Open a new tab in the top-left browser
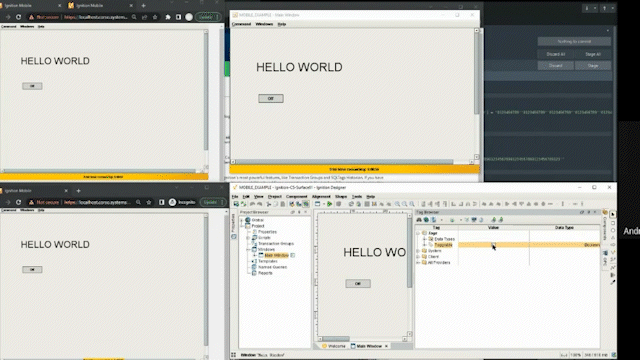640x360 pixels. (x=143, y=6)
